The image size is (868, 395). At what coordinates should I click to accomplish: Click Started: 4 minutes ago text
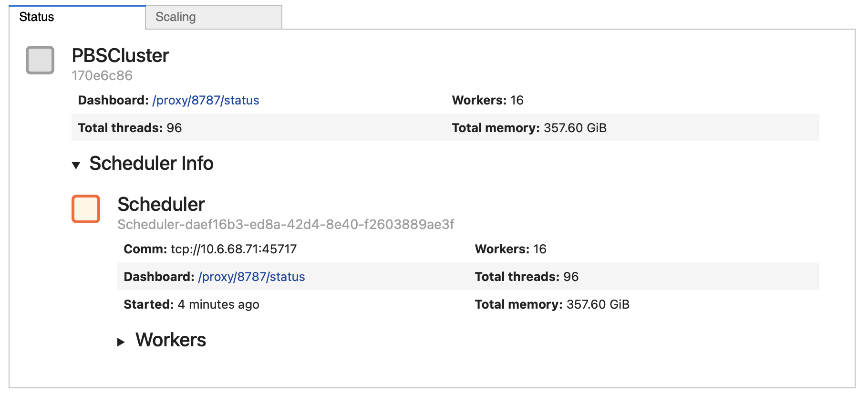(x=191, y=304)
